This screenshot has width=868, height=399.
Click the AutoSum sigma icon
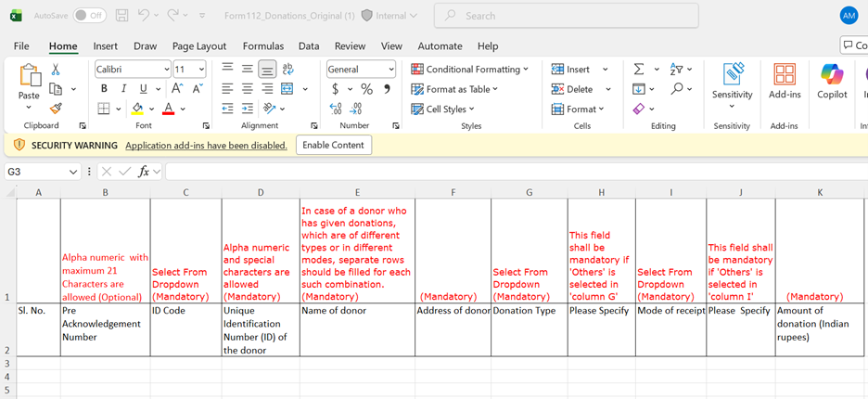tap(639, 70)
